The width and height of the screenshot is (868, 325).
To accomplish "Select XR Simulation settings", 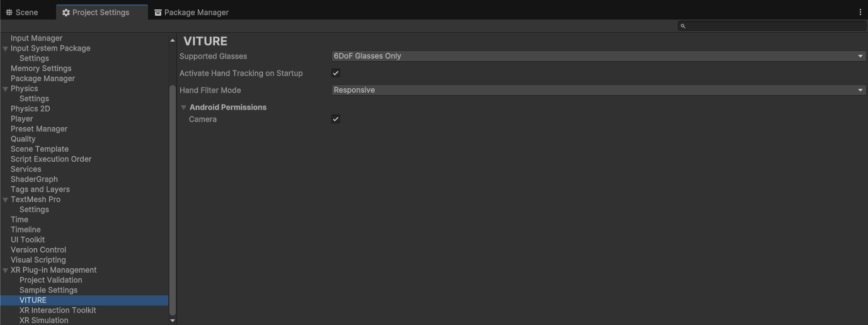I will point(44,320).
